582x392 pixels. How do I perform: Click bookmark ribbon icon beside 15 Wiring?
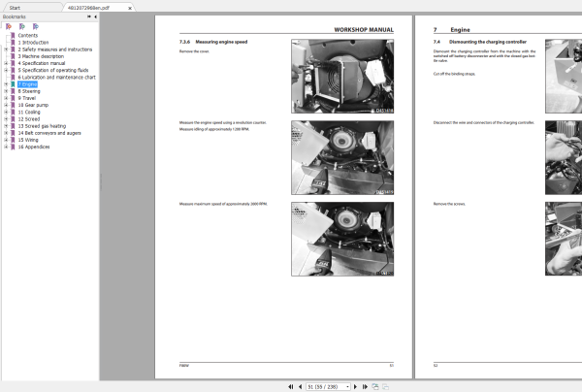click(x=13, y=140)
